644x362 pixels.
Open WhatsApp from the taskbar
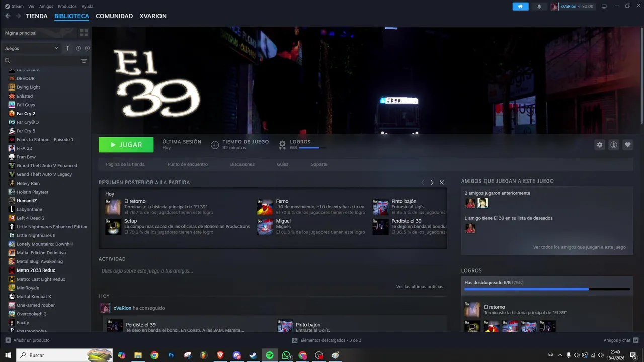tap(286, 355)
